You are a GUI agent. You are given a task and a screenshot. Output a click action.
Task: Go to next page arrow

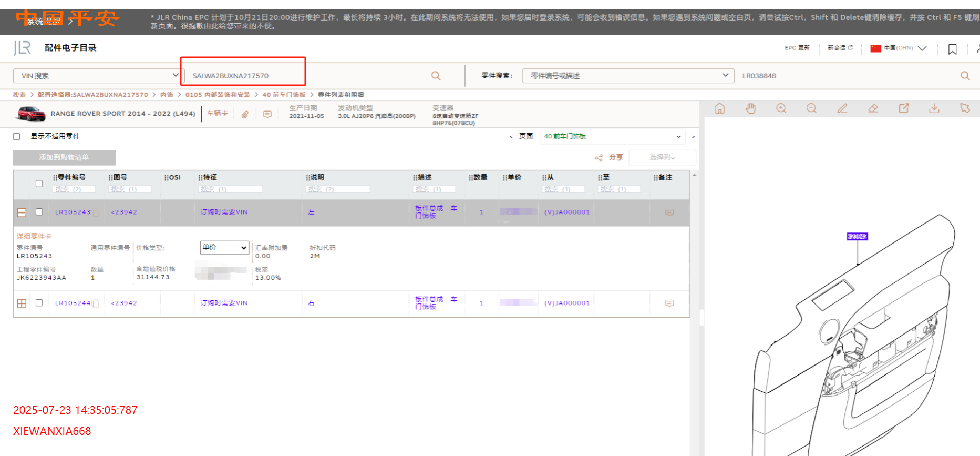pos(693,137)
